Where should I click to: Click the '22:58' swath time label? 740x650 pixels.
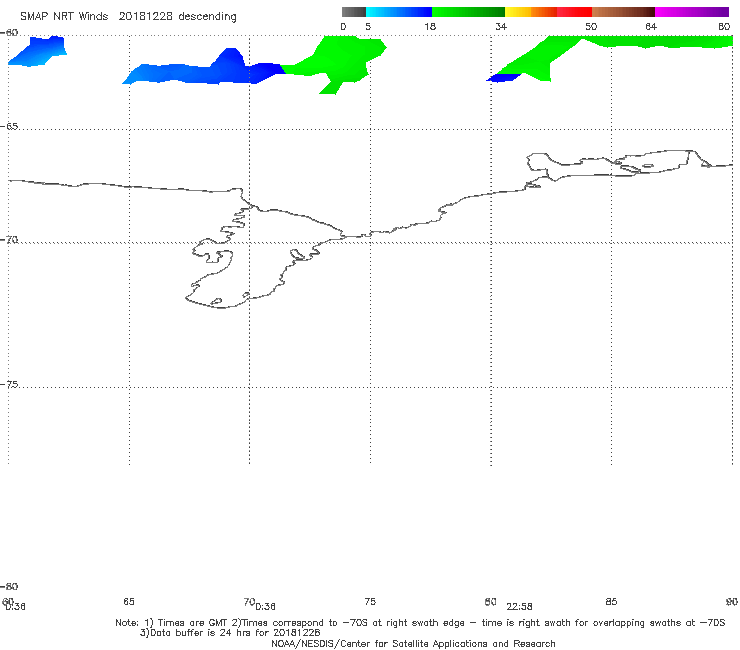pos(519,607)
